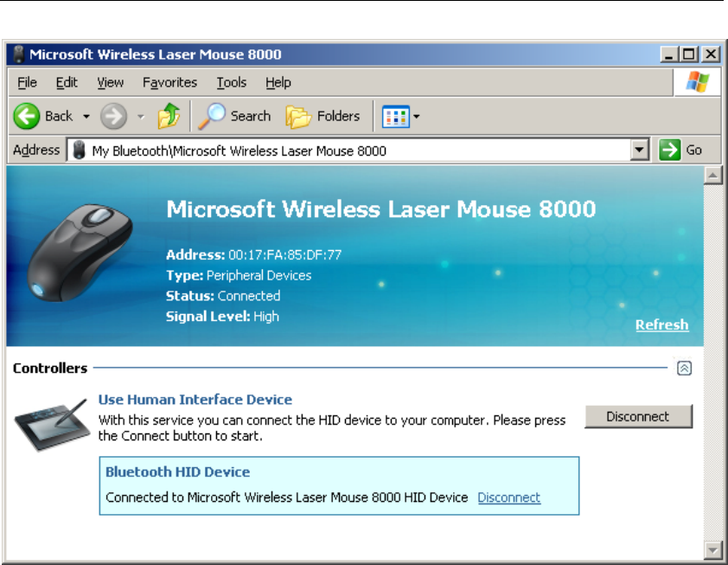Click the Views grid icon
Image resolution: width=728 pixels, height=565 pixels.
(396, 117)
